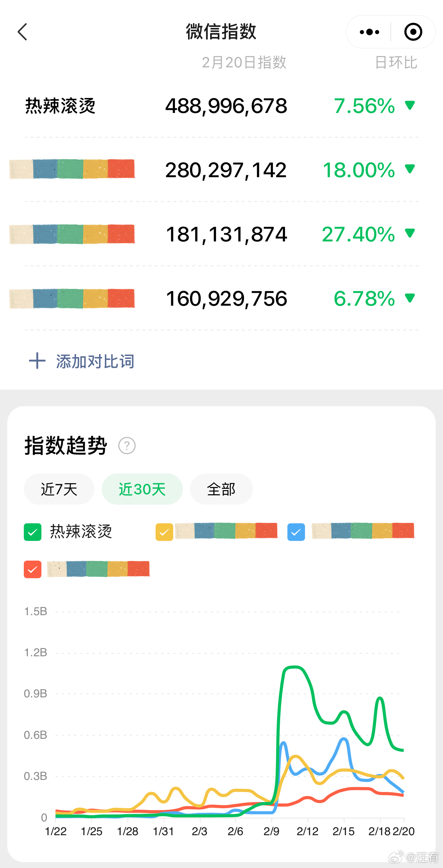Click the 27.40% daily change value

pos(358,234)
